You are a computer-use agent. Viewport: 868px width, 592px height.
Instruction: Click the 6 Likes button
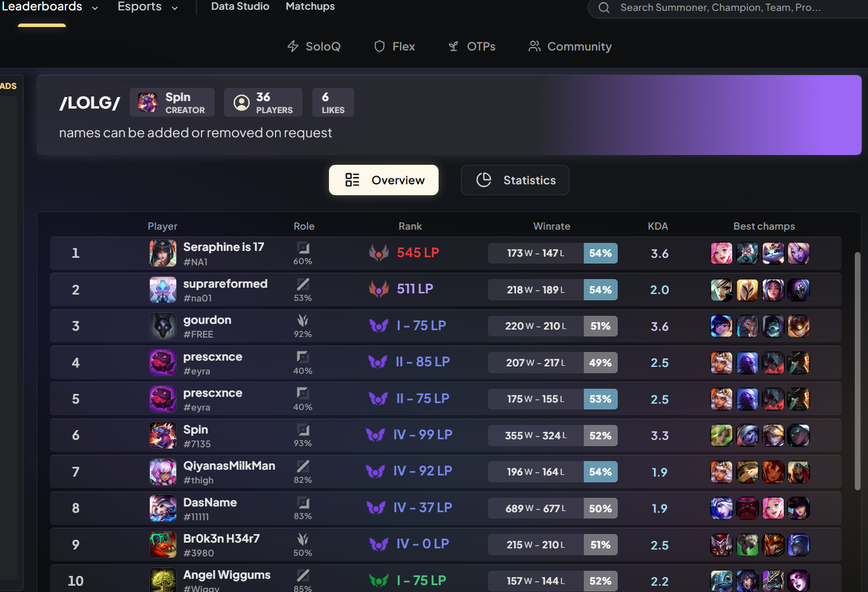click(333, 102)
